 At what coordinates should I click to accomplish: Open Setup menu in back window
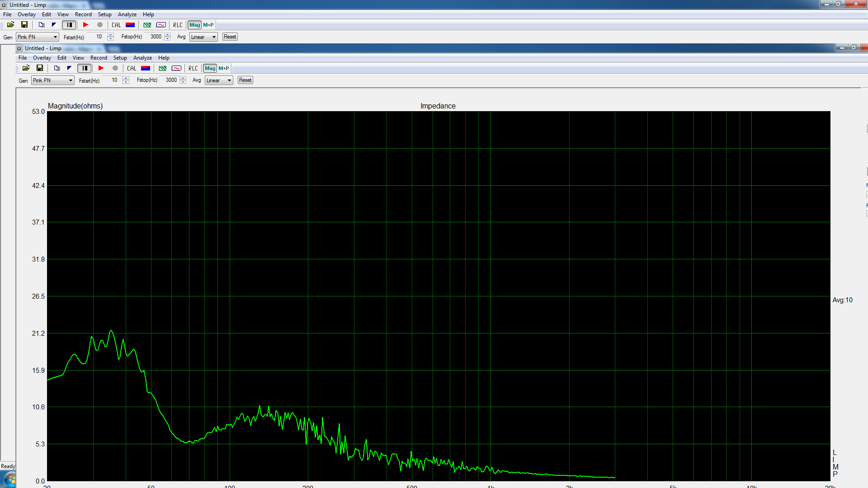[104, 14]
